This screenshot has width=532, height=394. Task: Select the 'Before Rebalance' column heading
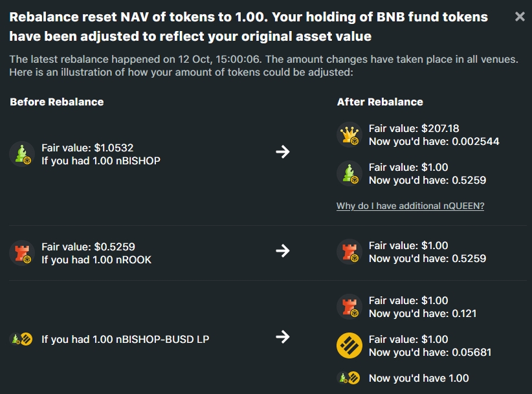click(57, 102)
